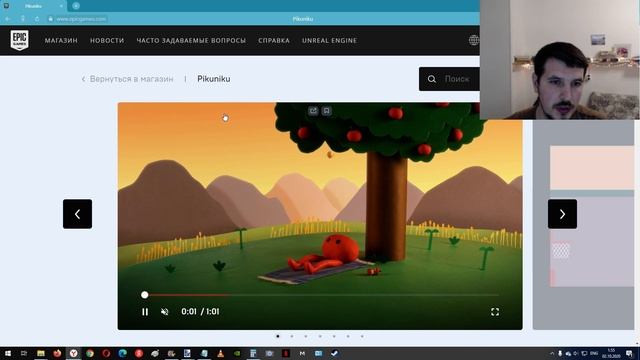Click the Epic Games logo

tap(20, 40)
